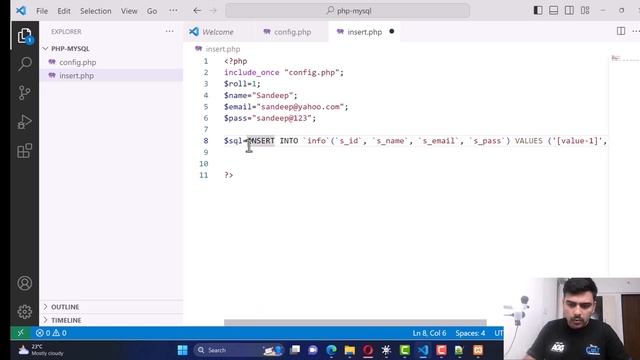Show errors and warnings count
Screen dimensions: 640x360
coord(51,333)
